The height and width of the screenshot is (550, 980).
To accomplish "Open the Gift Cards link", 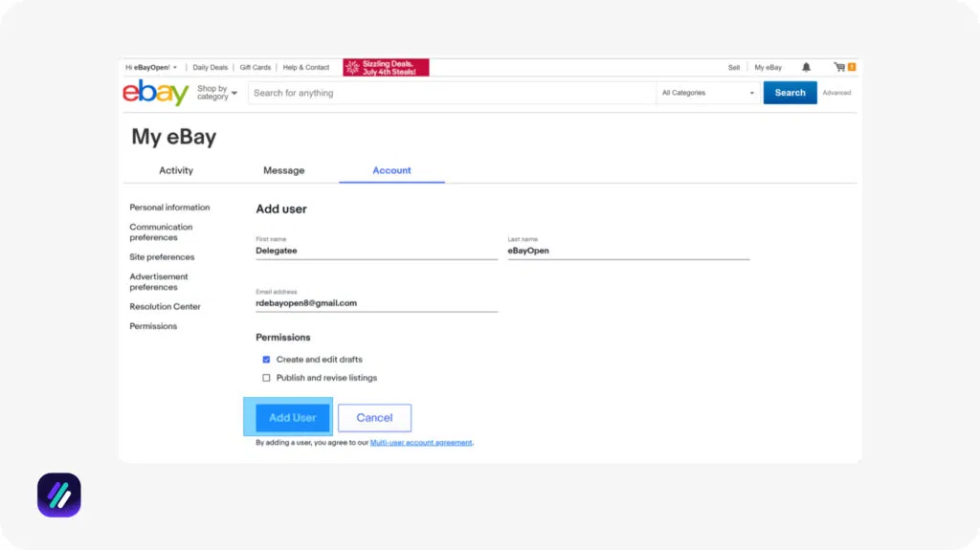I will [x=255, y=68].
